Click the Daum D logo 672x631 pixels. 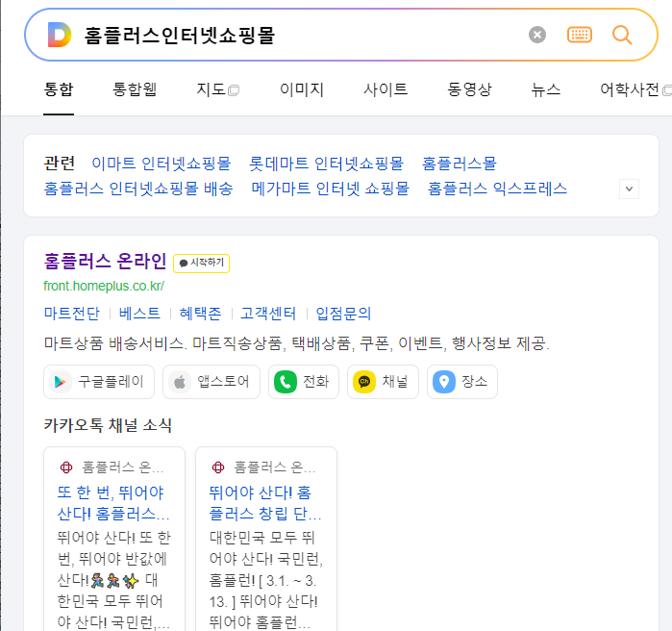point(60,35)
